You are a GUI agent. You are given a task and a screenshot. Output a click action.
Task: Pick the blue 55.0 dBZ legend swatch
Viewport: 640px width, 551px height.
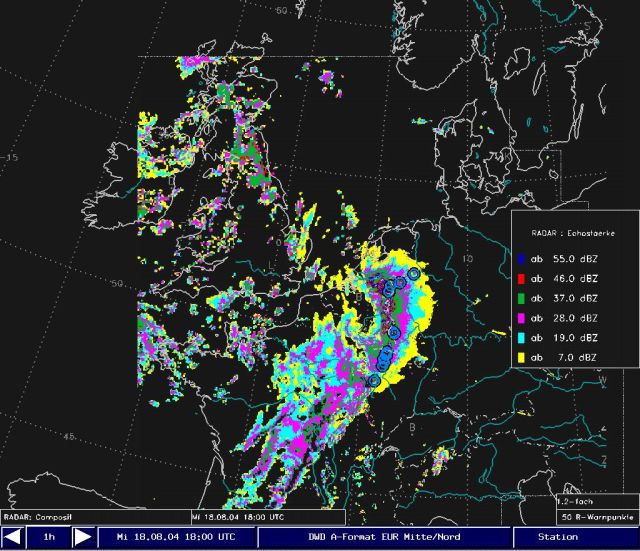523,258
